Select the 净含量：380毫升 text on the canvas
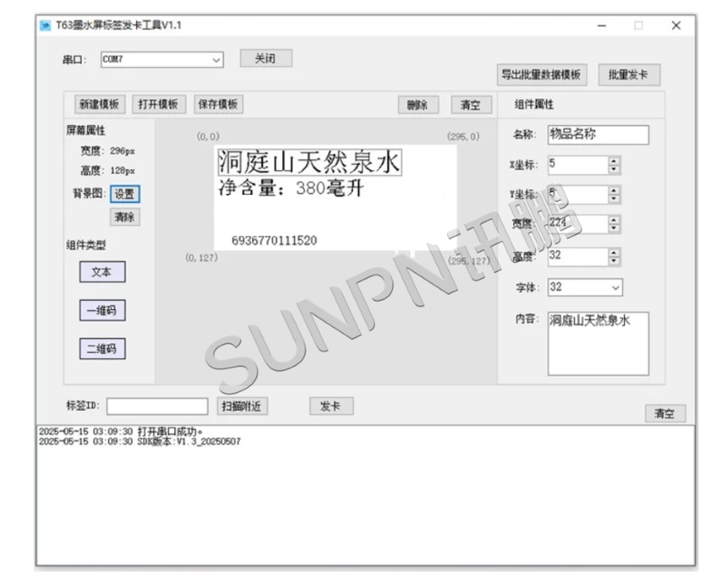 291,188
